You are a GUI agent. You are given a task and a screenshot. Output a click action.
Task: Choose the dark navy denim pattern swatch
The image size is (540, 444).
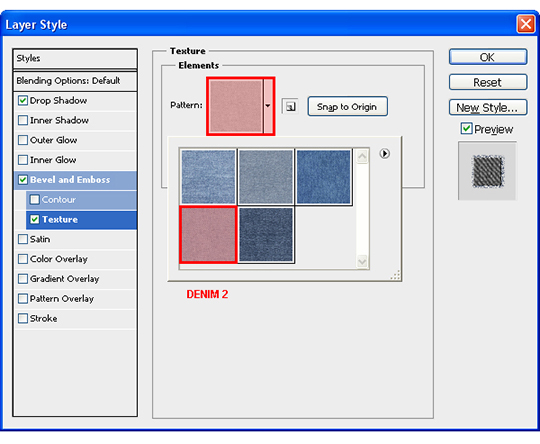[x=266, y=235]
